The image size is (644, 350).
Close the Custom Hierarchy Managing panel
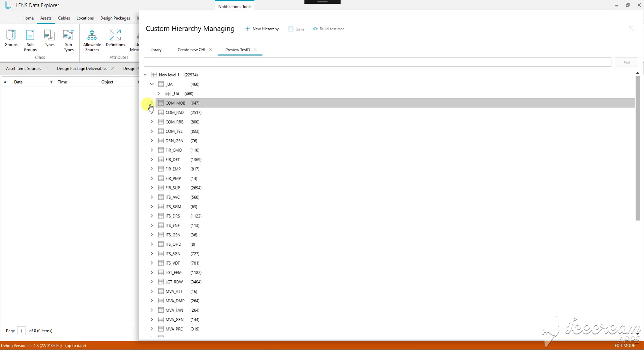[631, 28]
